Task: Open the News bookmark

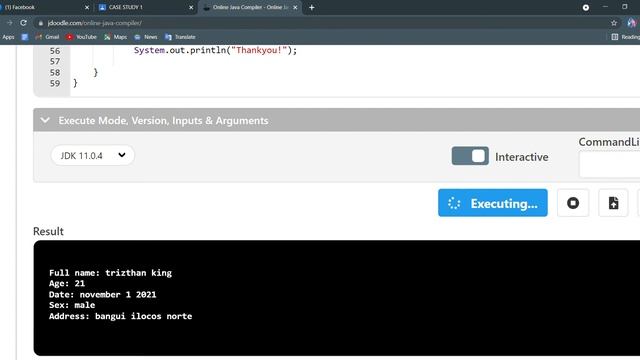Action: point(146,37)
